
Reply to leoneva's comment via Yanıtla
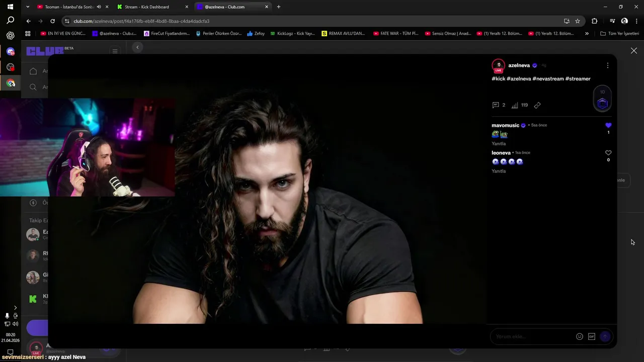tap(499, 171)
